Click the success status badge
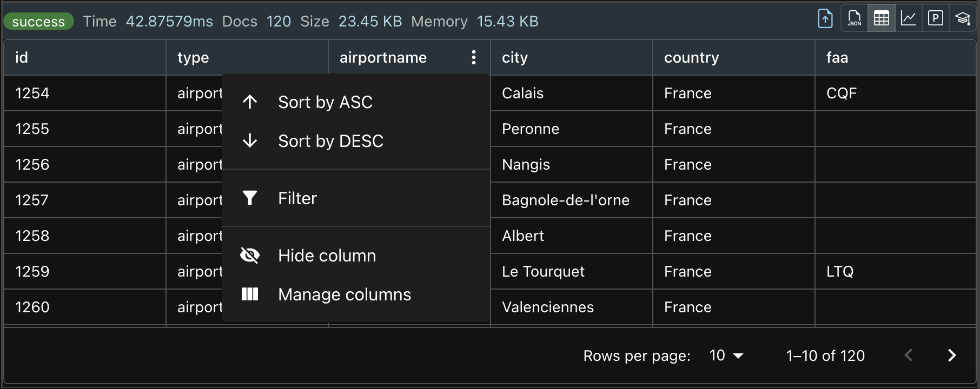Image resolution: width=980 pixels, height=389 pixels. point(38,22)
